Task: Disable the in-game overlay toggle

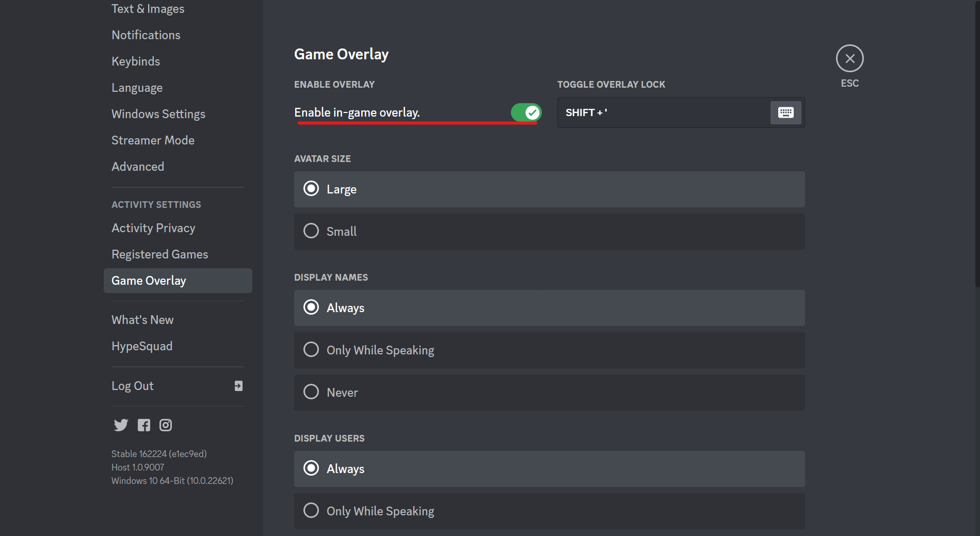Action: point(526,112)
